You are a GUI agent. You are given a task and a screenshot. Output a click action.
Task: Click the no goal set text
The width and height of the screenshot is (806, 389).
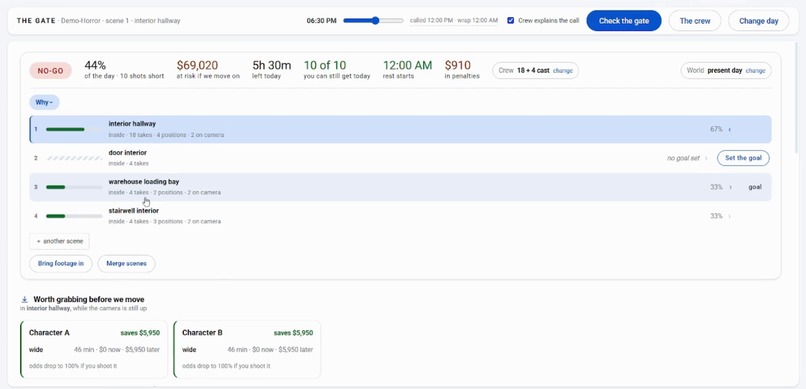click(x=683, y=158)
